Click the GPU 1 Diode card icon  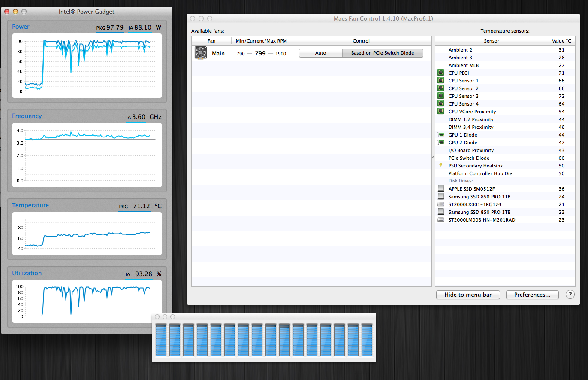(440, 135)
